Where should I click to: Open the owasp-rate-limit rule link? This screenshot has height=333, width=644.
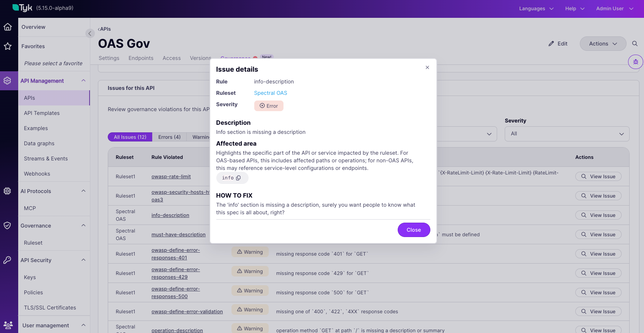pyautogui.click(x=171, y=176)
